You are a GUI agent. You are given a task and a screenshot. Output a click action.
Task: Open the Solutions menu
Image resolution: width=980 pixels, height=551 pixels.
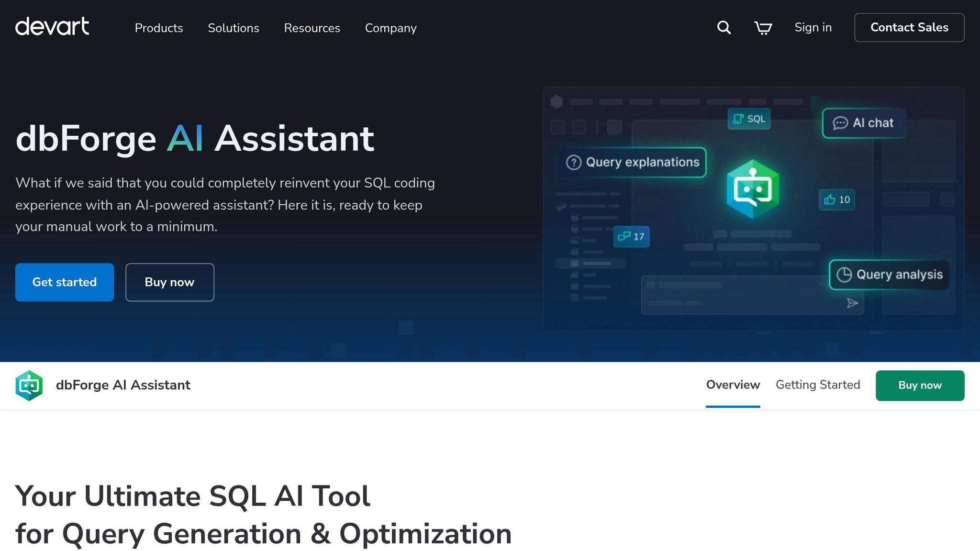point(233,28)
